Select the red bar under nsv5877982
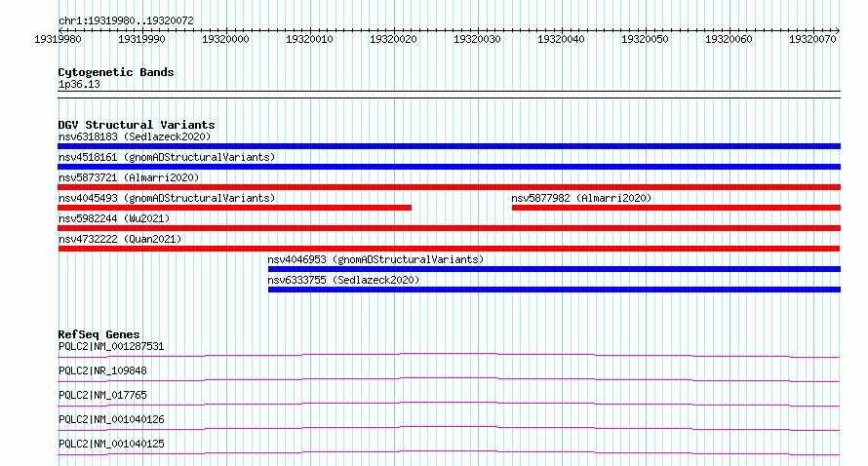The width and height of the screenshot is (868, 466). click(x=677, y=208)
